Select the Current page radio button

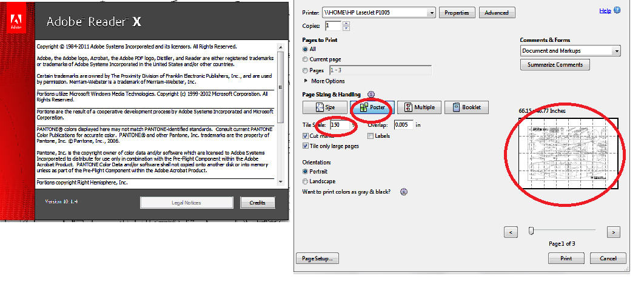click(x=305, y=59)
